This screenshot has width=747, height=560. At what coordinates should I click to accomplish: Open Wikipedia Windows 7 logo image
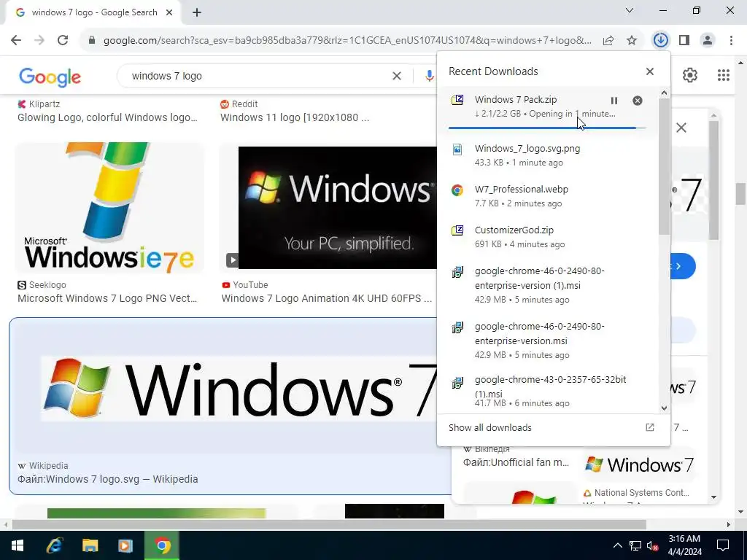(239, 389)
